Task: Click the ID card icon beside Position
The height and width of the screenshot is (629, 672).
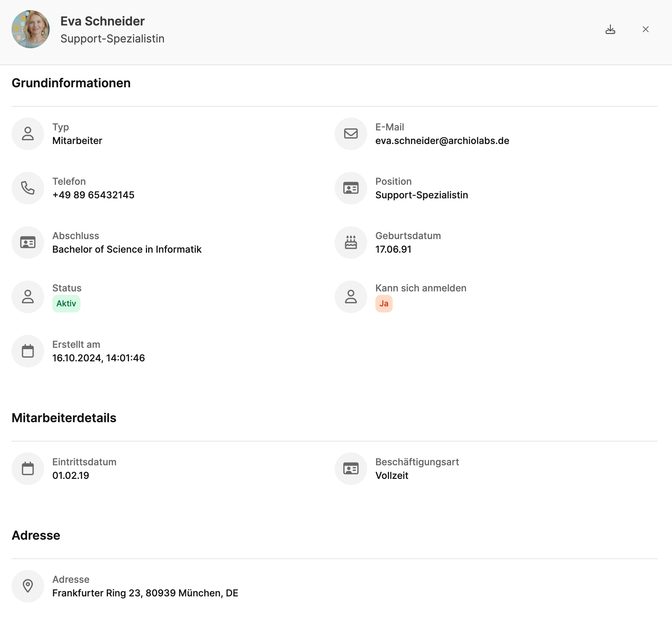Action: 351,188
